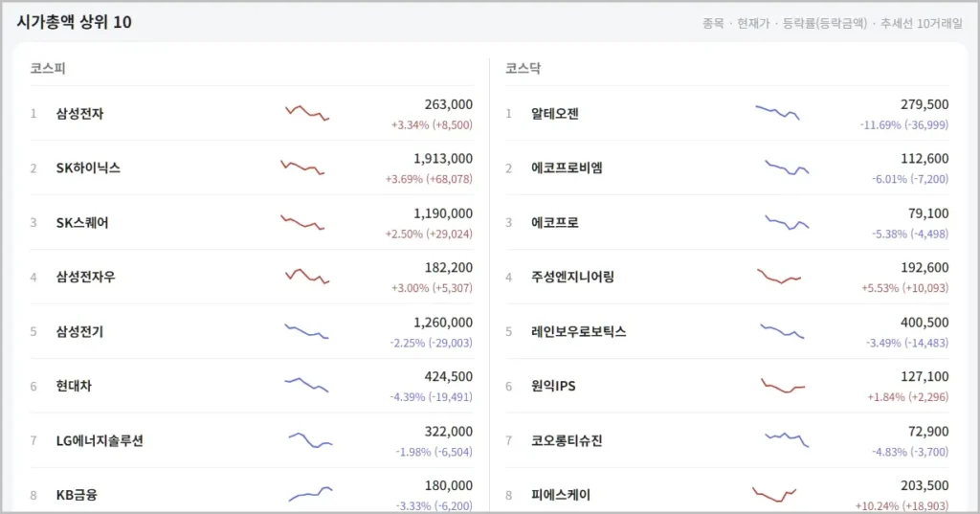Click change value -4.83% (-3,700)
The height and width of the screenshot is (514, 980).
tap(910, 452)
